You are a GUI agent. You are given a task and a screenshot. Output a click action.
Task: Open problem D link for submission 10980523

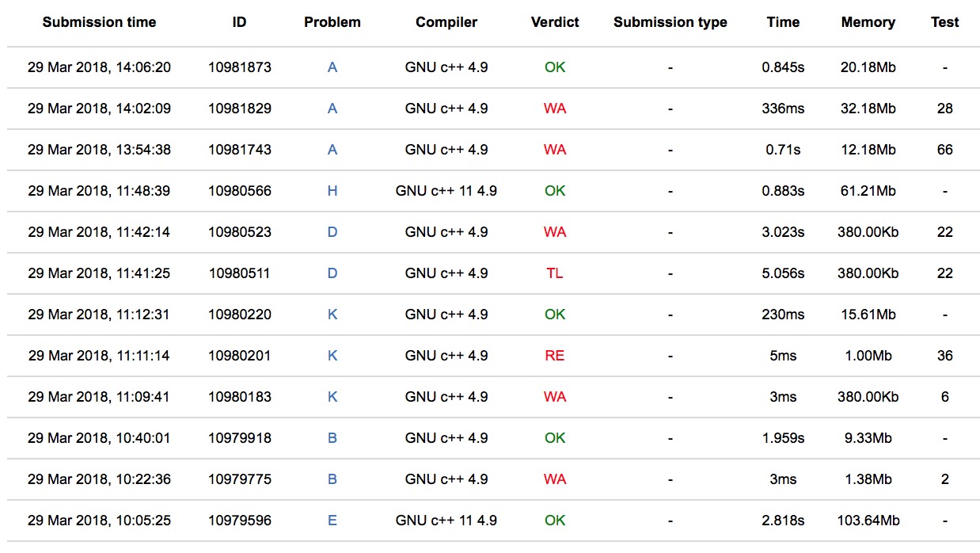(x=332, y=232)
